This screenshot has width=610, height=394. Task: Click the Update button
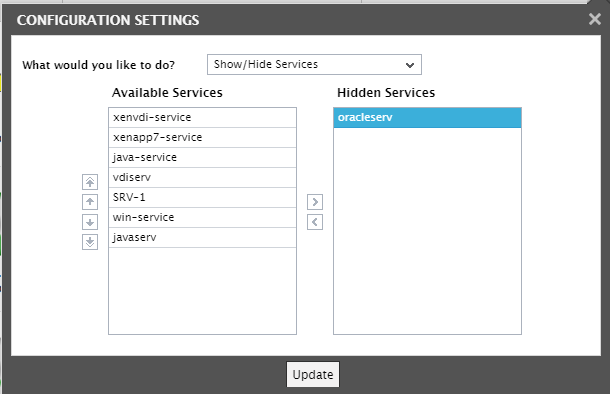(x=313, y=375)
